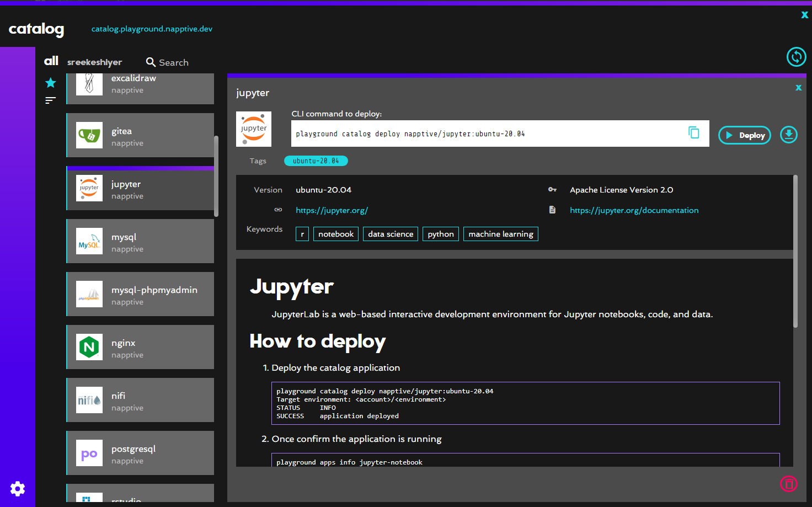Viewport: 812px width, 507px height.
Task: Click the nginx app icon
Action: pyautogui.click(x=89, y=347)
